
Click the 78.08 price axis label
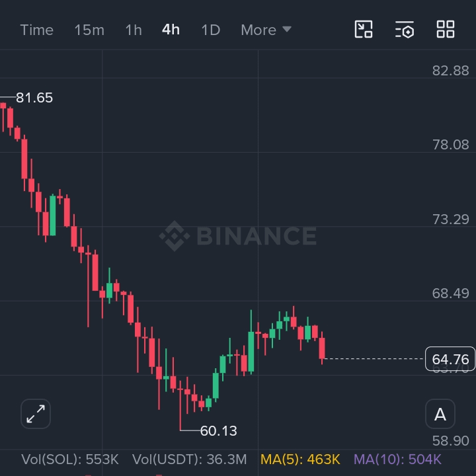[x=450, y=145]
